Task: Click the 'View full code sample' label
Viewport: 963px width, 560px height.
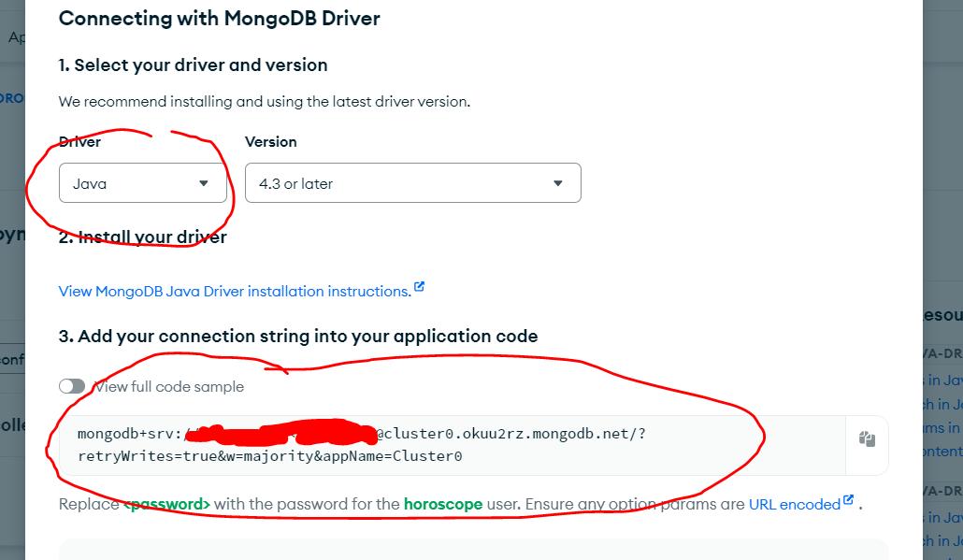Action: pos(169,387)
